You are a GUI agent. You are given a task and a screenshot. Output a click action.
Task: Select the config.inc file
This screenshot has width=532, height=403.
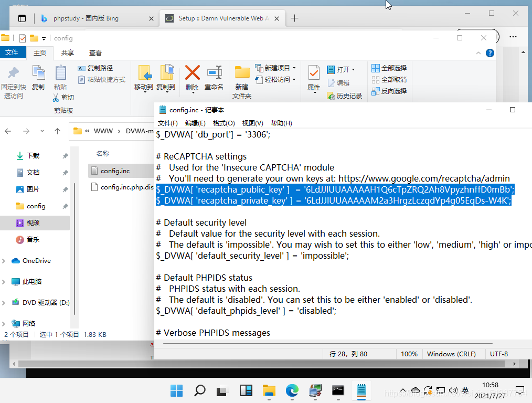121,171
